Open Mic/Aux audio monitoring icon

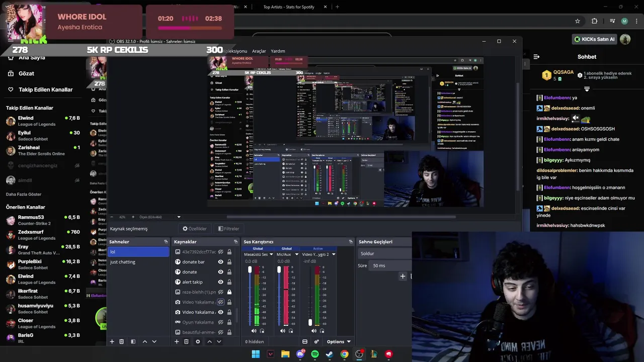[x=291, y=331]
